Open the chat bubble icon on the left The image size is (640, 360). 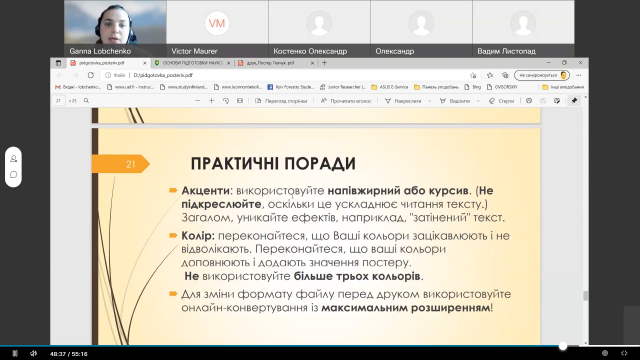tap(13, 175)
